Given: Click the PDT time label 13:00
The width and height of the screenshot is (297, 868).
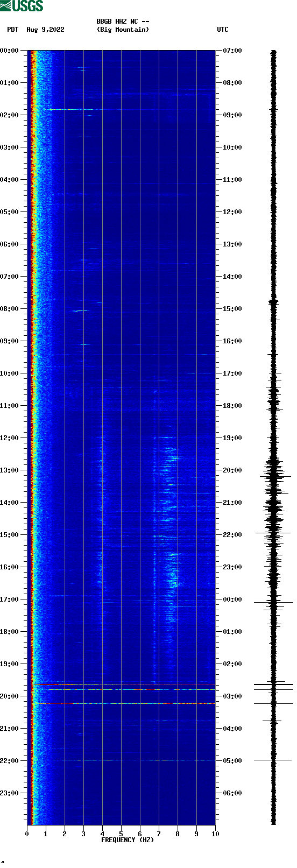Looking at the screenshot, I should [10, 470].
